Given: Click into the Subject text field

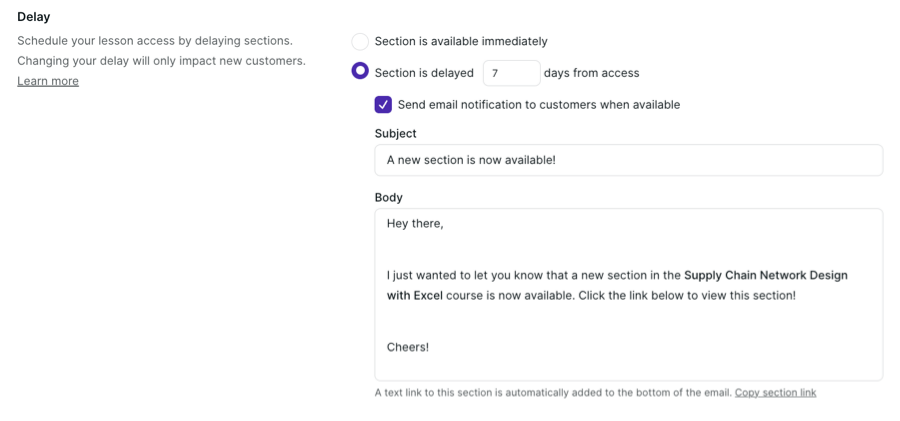Looking at the screenshot, I should [628, 160].
